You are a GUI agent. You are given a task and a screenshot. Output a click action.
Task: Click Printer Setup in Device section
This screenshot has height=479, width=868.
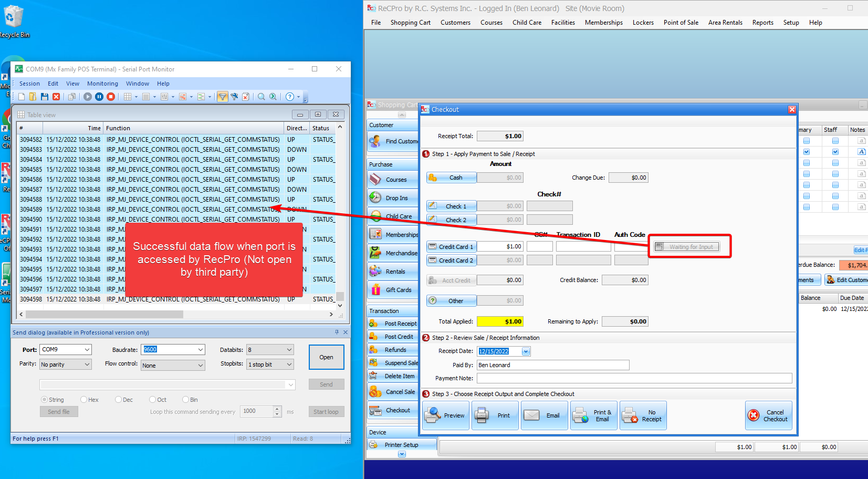(x=402, y=445)
